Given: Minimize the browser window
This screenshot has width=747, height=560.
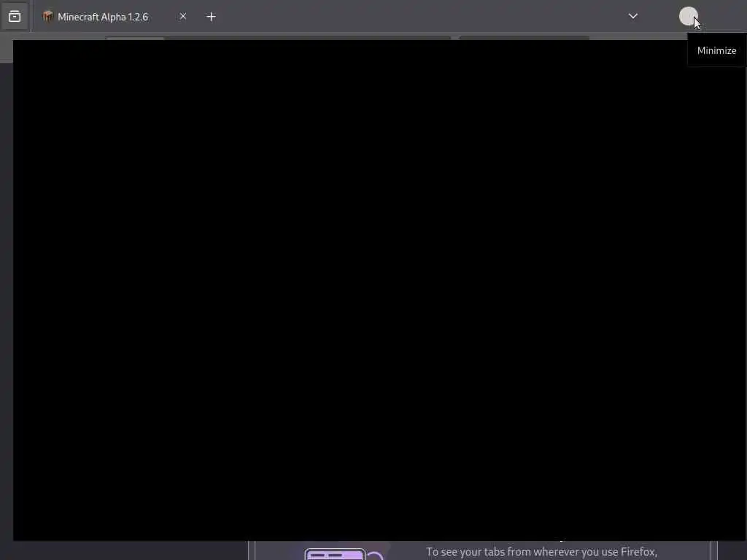Looking at the screenshot, I should [688, 16].
